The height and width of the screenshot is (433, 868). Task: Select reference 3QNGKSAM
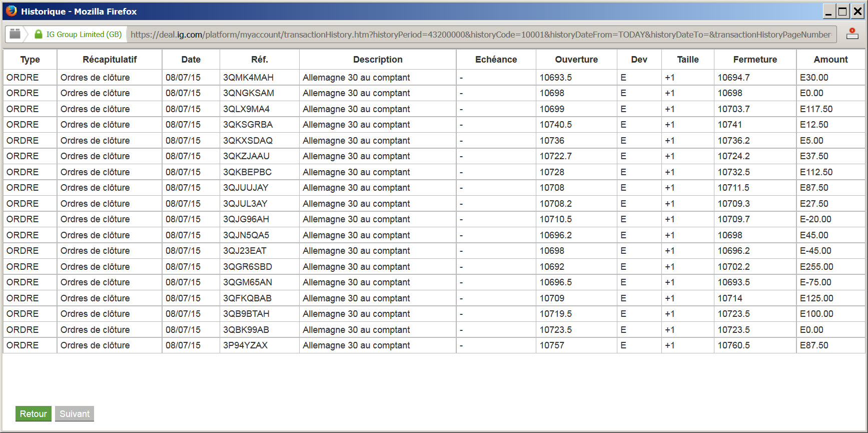[x=249, y=93]
